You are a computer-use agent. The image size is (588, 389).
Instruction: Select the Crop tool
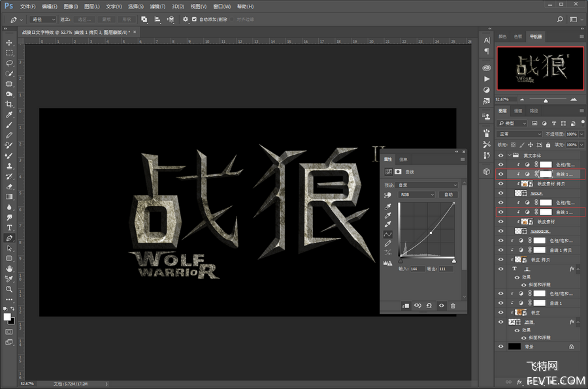tap(9, 104)
